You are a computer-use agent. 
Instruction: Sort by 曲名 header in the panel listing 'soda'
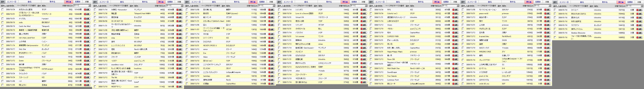tap(30, 2)
